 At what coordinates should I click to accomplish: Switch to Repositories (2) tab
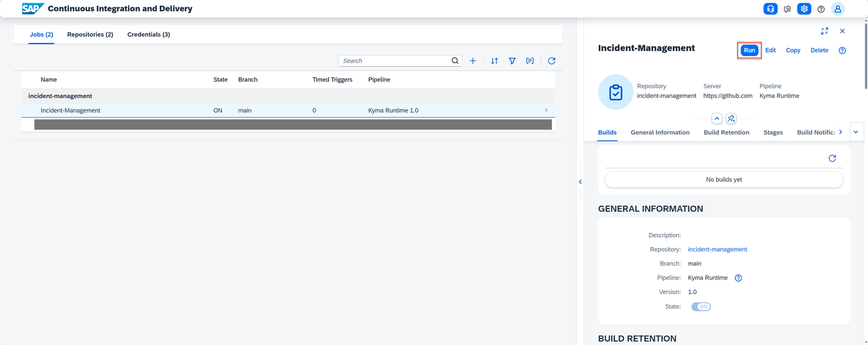(x=90, y=34)
